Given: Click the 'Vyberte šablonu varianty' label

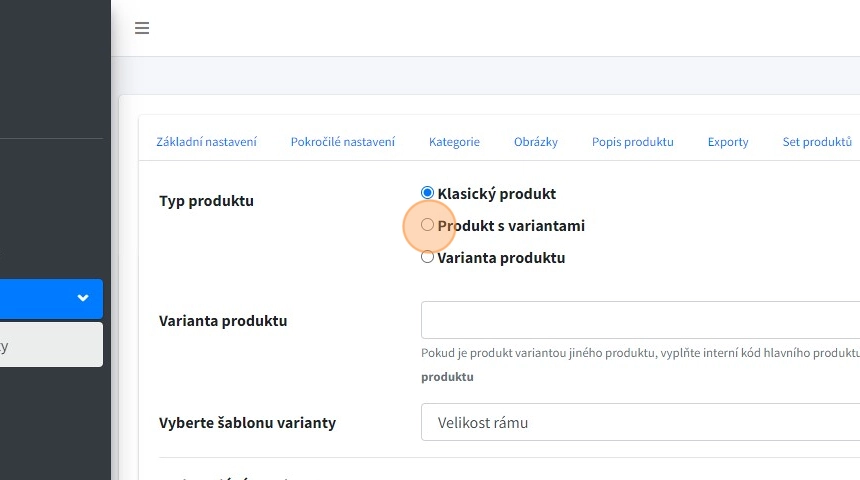Looking at the screenshot, I should [x=247, y=423].
